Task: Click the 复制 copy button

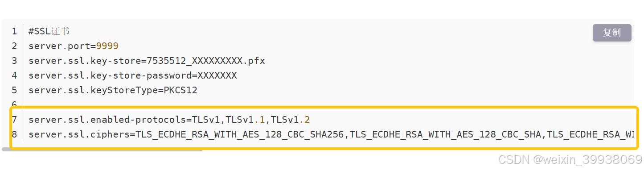Action: pyautogui.click(x=612, y=33)
